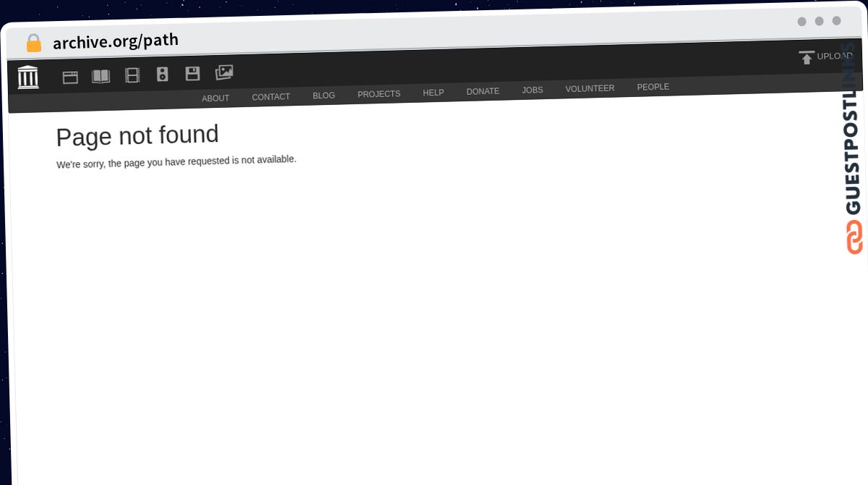Visit the JOBS page
This screenshot has width=868, height=485.
point(532,90)
